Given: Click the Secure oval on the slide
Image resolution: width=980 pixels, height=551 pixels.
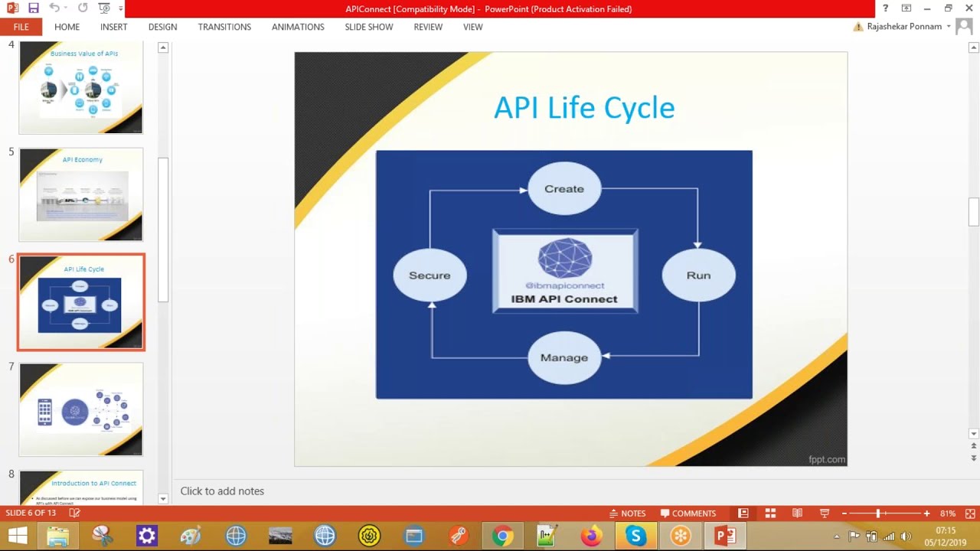Looking at the screenshot, I should pyautogui.click(x=430, y=275).
